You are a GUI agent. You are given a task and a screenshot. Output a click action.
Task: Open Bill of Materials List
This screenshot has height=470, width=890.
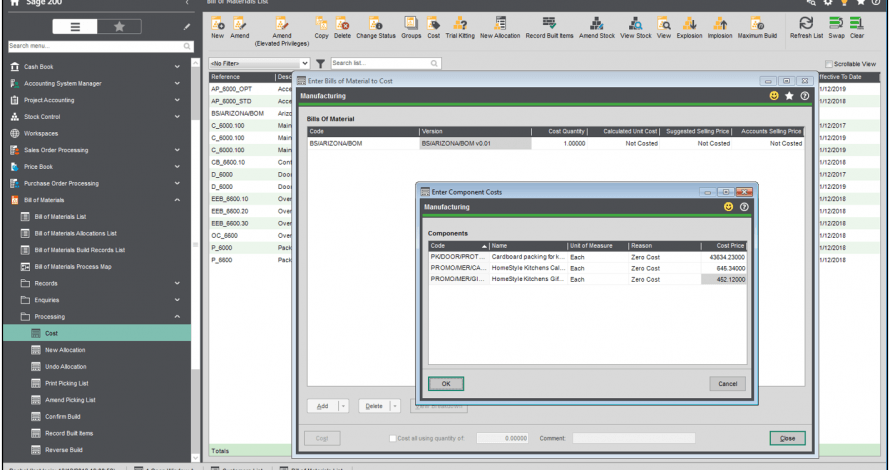[x=60, y=217]
